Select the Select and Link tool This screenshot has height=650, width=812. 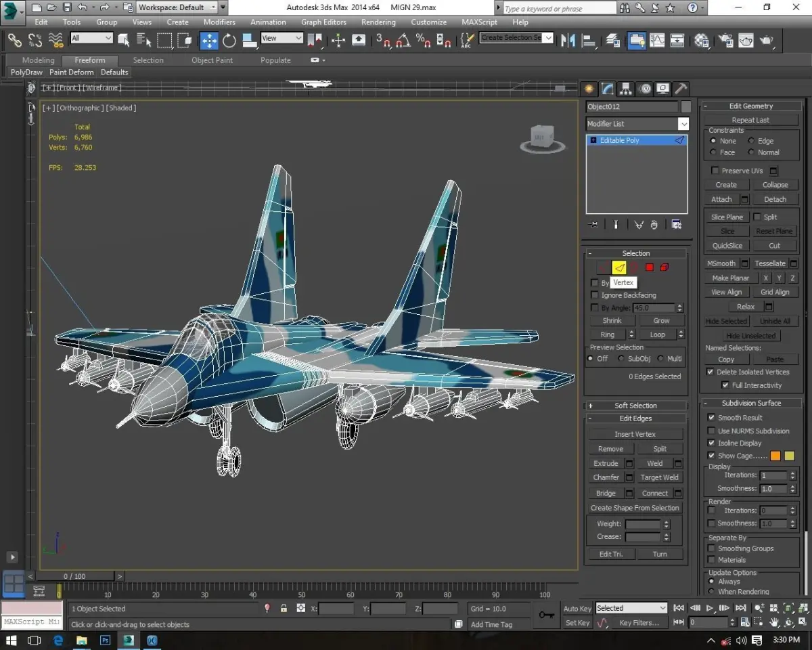pyautogui.click(x=14, y=40)
